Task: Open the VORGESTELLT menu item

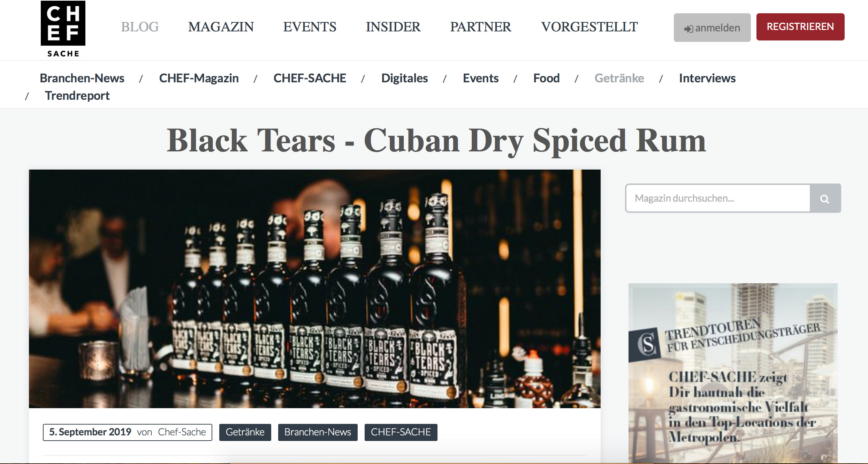Action: (589, 27)
